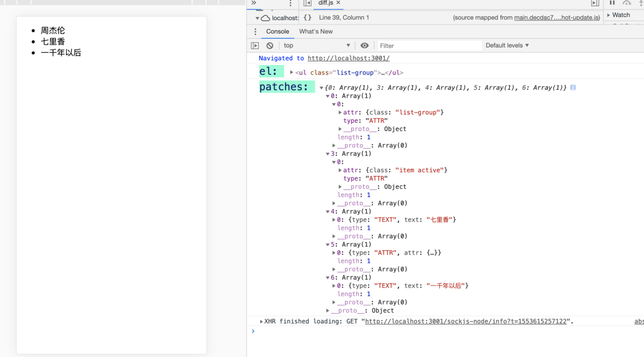Expand the TEXT entry "一千年以后"
Viewport: 644px width, 357px height.
tap(334, 286)
